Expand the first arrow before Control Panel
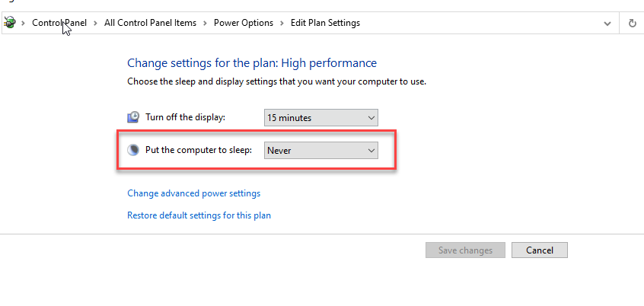644x306 pixels. tap(23, 23)
